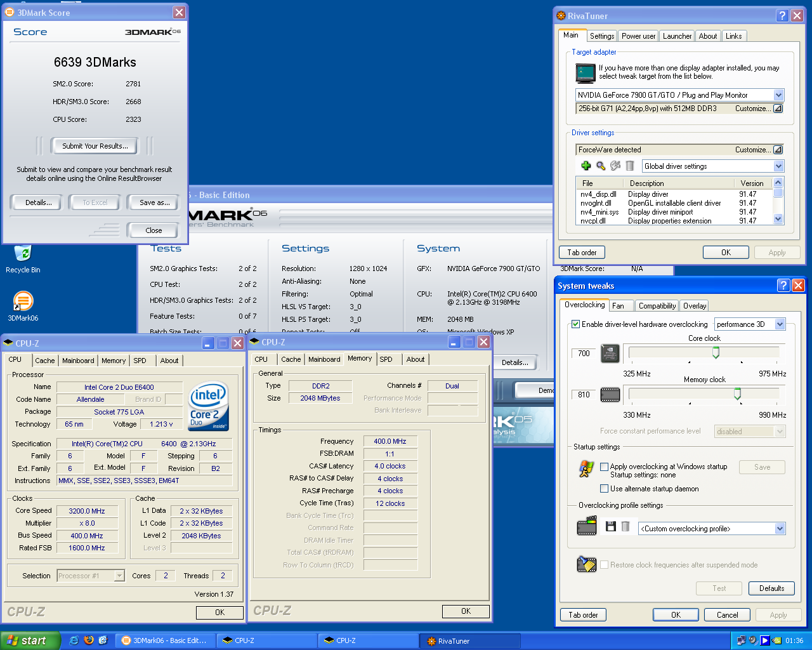
Task: Switch to RivaTuner via its taskbar button
Action: tap(469, 641)
